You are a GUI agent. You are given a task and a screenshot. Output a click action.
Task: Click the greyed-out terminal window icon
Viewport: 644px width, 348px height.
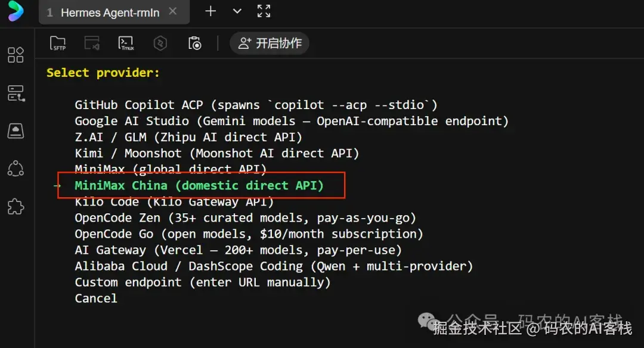92,43
